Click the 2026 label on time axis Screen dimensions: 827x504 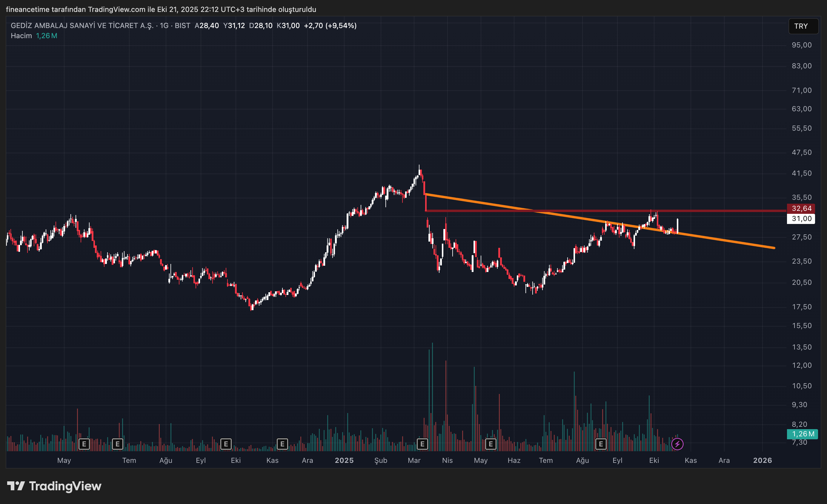pos(762,460)
